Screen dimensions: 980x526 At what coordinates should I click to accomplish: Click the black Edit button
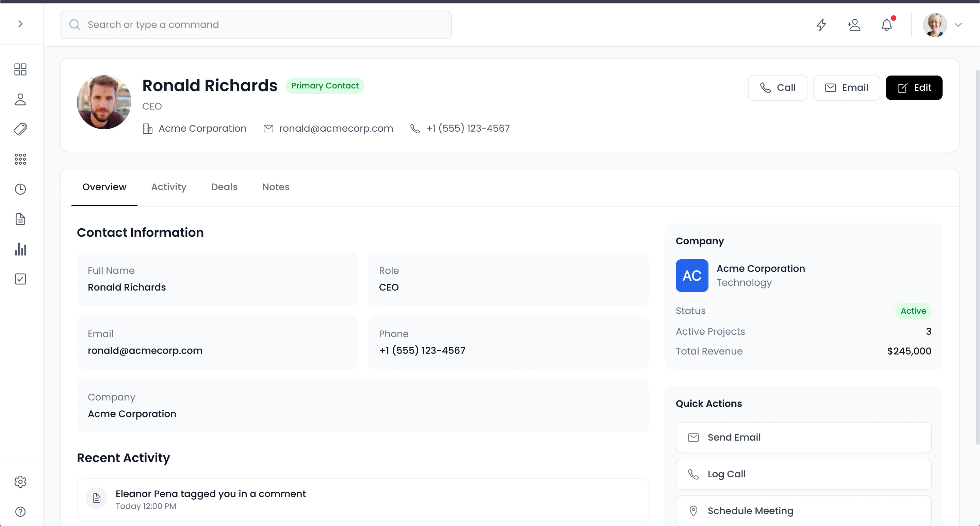[x=913, y=88]
